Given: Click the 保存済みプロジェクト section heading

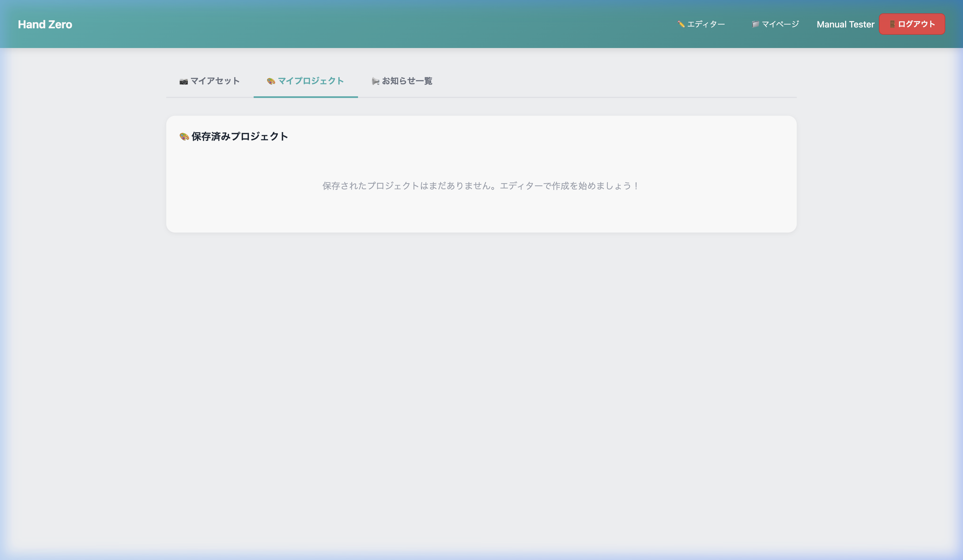Looking at the screenshot, I should pos(240,136).
